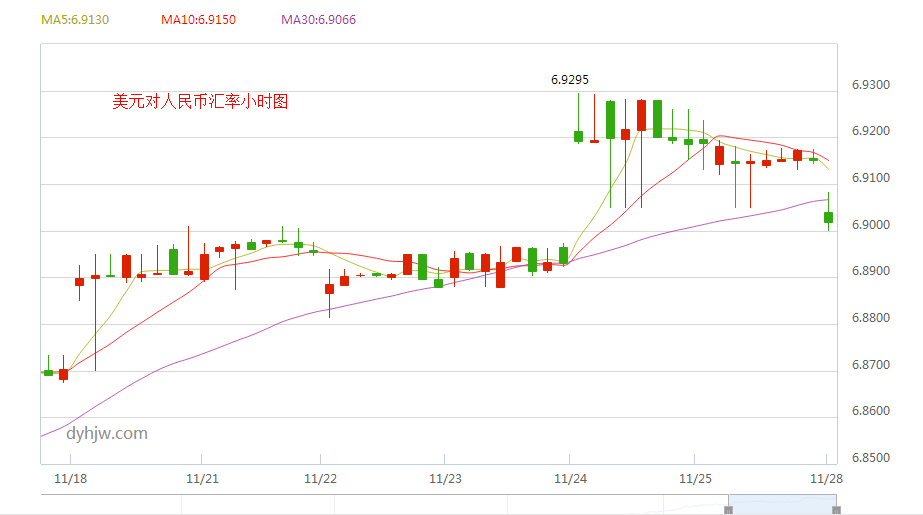923x515 pixels.
Task: Click the left data zoom slider handle
Action: [x=728, y=510]
